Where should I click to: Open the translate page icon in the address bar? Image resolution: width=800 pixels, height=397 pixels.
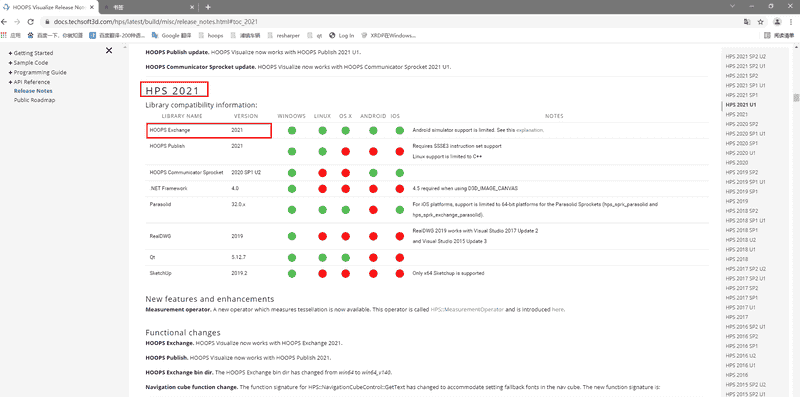(747, 22)
